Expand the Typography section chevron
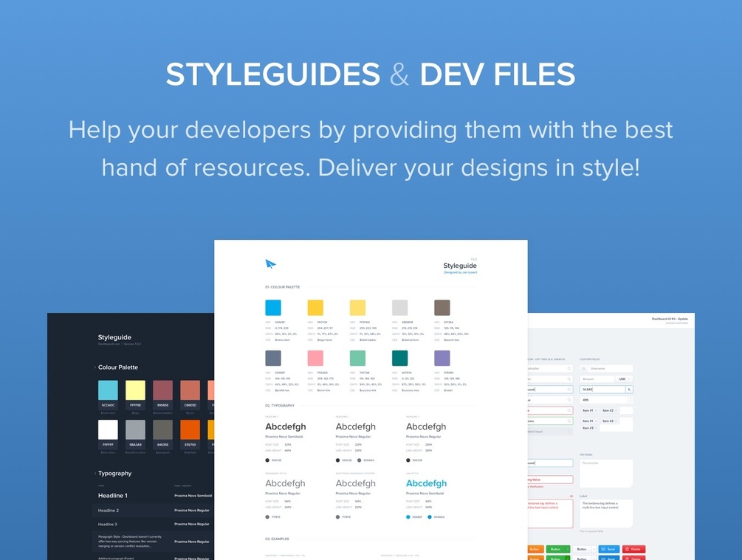This screenshot has height=560, width=742. pyautogui.click(x=95, y=473)
